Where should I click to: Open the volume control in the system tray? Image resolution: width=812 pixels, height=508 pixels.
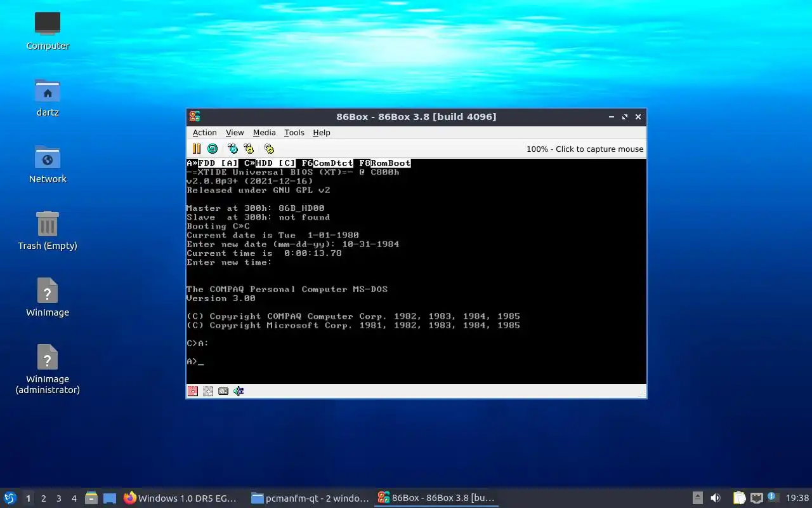pyautogui.click(x=715, y=498)
